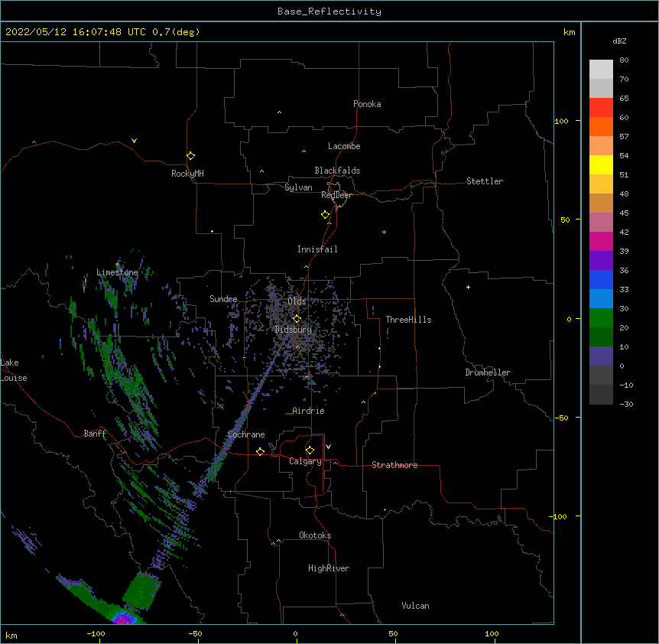Select the Calgary city label

tap(305, 461)
